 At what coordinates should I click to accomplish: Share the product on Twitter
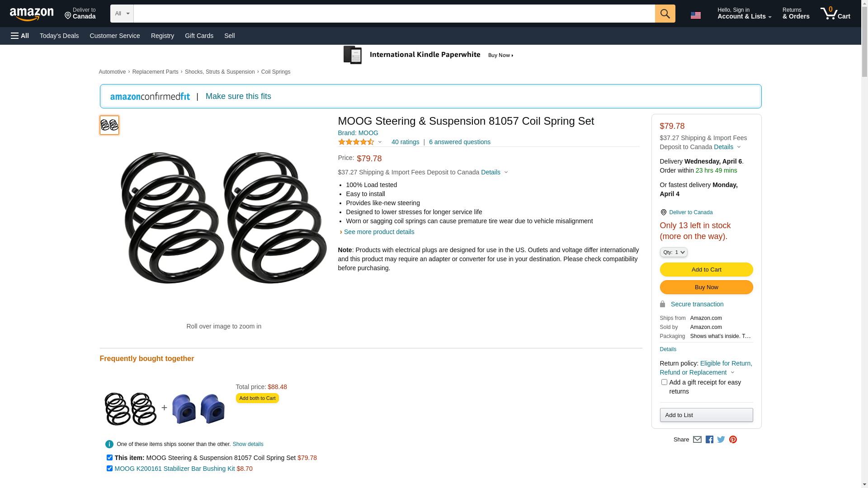(721, 440)
